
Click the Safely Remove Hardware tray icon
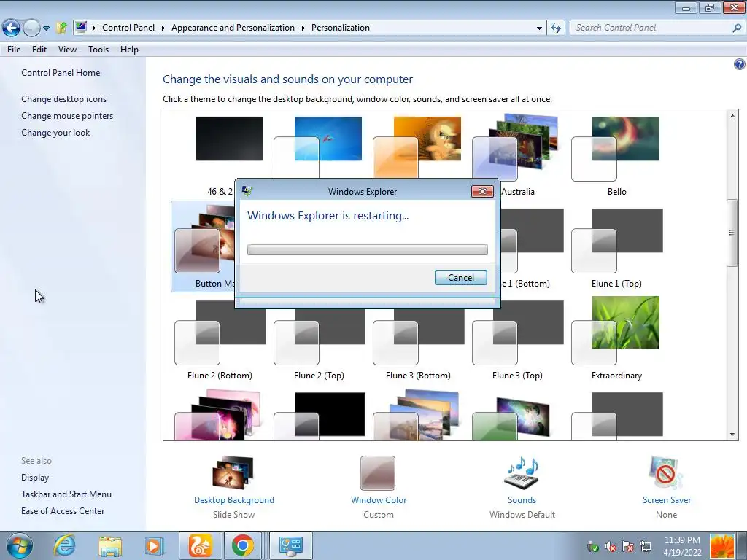pyautogui.click(x=592, y=547)
